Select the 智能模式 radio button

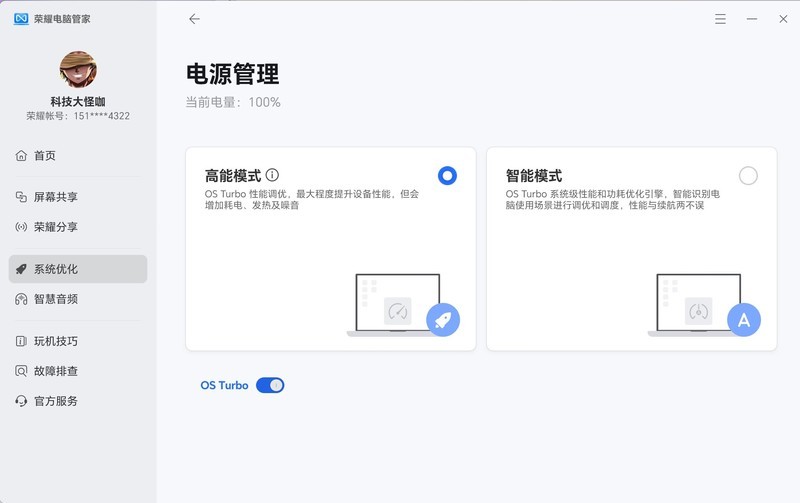pyautogui.click(x=748, y=176)
